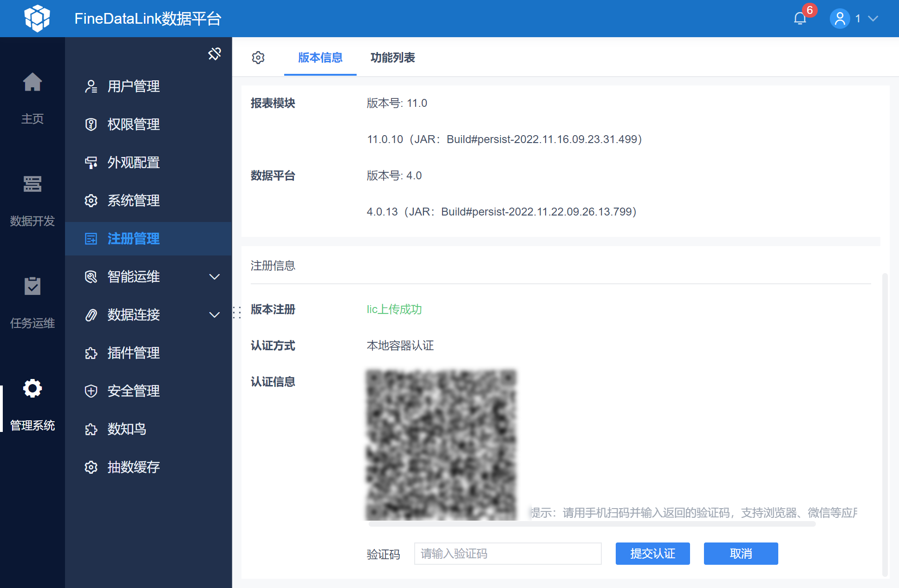Click the 验证码 verification code input field
Screen dimensions: 899x588
pos(508,554)
